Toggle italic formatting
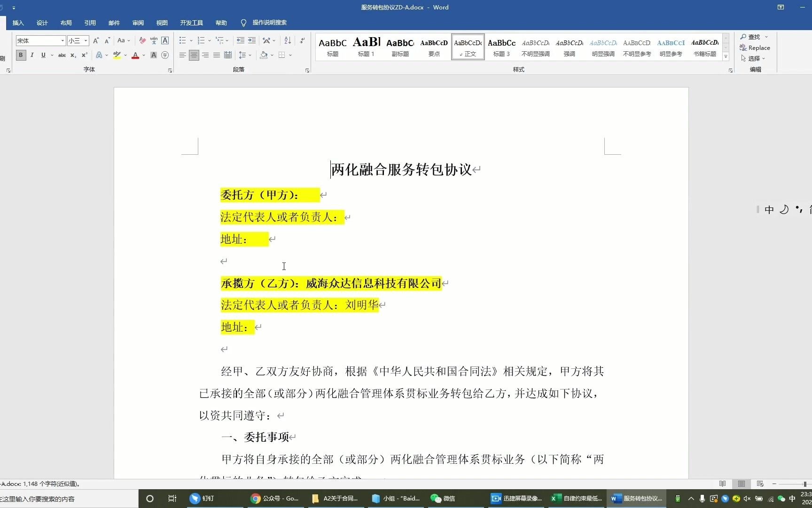 (x=32, y=55)
